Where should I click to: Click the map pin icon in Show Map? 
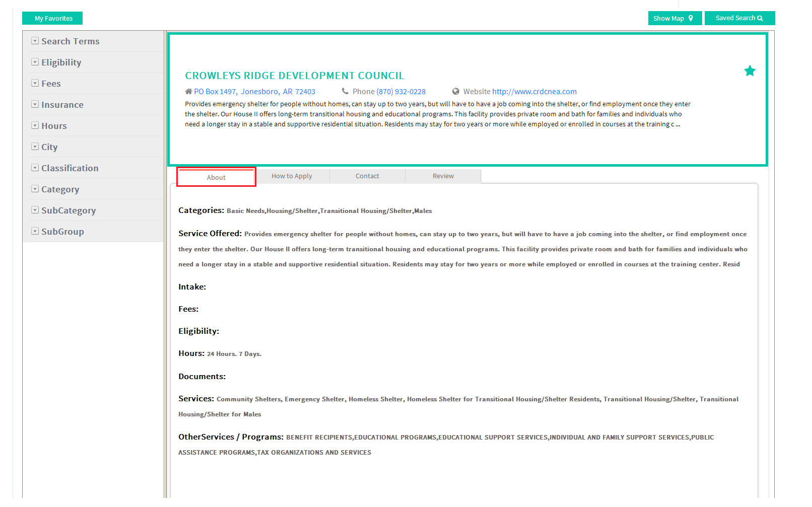coord(691,18)
